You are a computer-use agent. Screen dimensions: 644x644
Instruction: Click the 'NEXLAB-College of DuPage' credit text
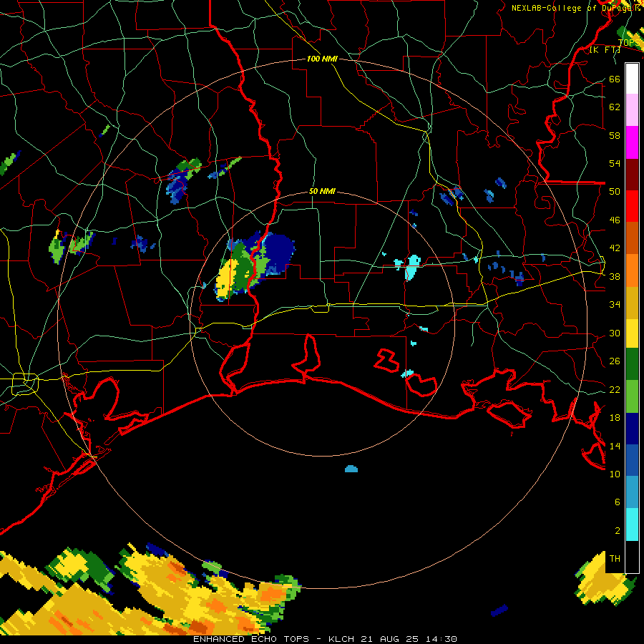[x=570, y=8]
